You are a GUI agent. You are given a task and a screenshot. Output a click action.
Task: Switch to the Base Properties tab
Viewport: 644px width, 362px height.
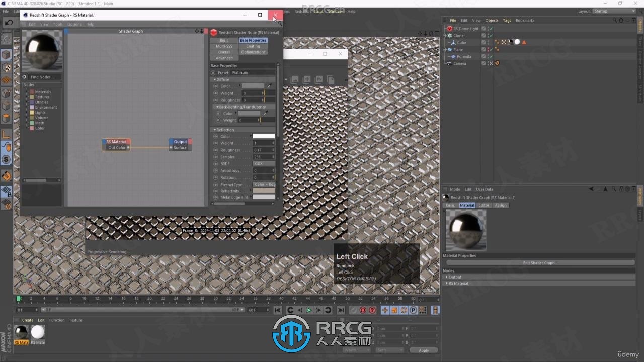point(253,40)
